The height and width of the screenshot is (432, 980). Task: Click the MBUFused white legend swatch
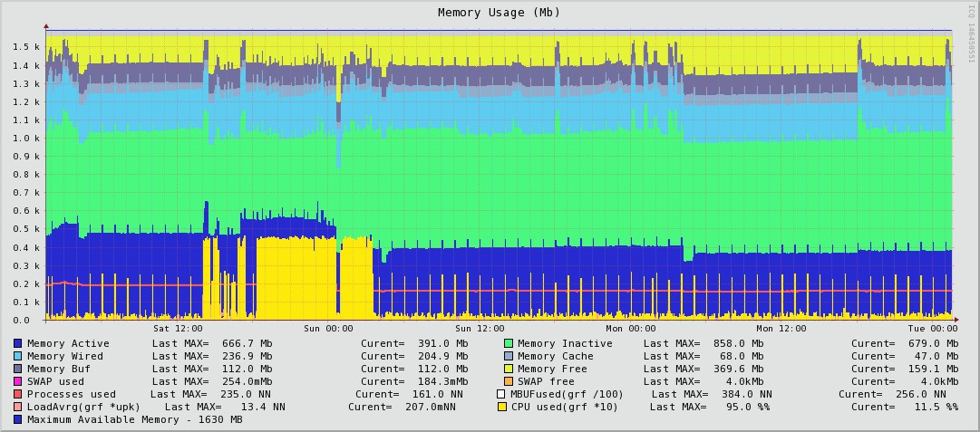click(x=500, y=395)
